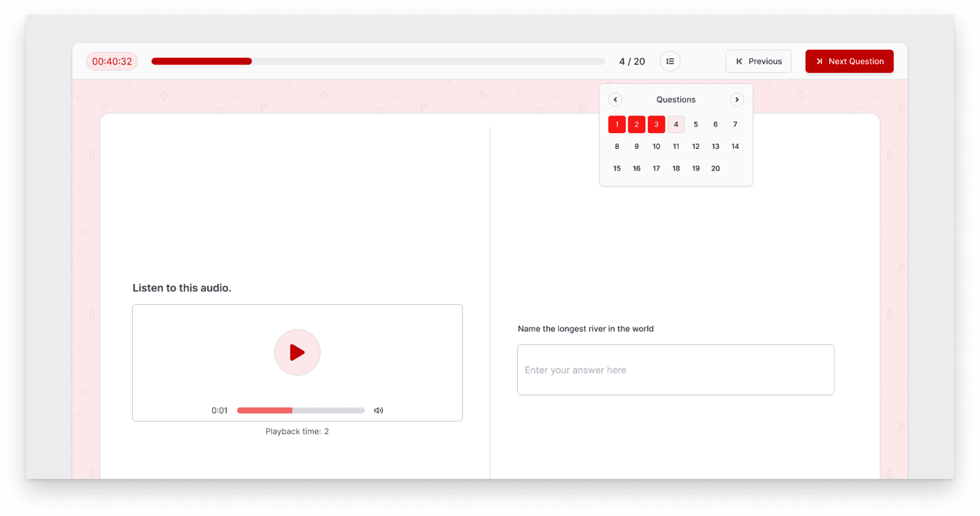Open question 17 from the grid
The width and height of the screenshot is (980, 516).
coord(656,168)
